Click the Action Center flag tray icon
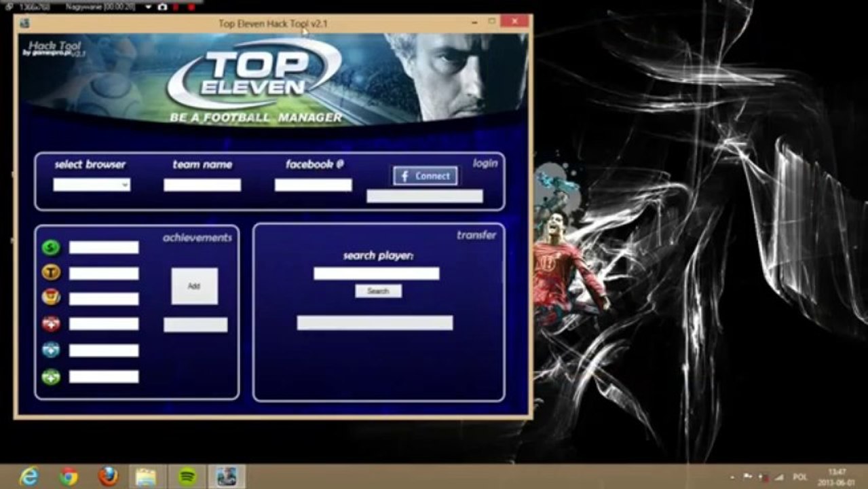 pos(747,476)
